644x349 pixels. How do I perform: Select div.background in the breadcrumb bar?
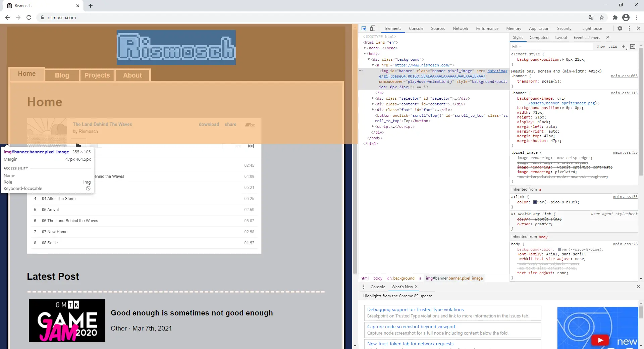[x=400, y=278]
